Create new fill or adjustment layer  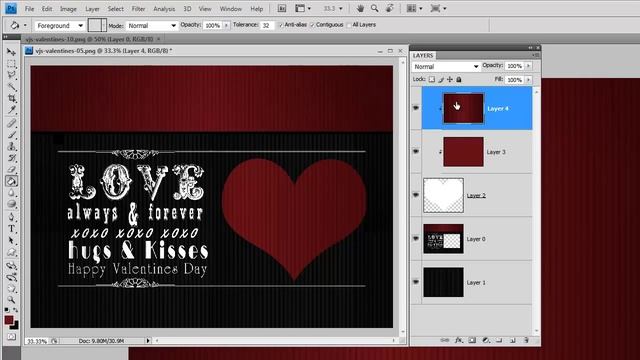point(486,340)
